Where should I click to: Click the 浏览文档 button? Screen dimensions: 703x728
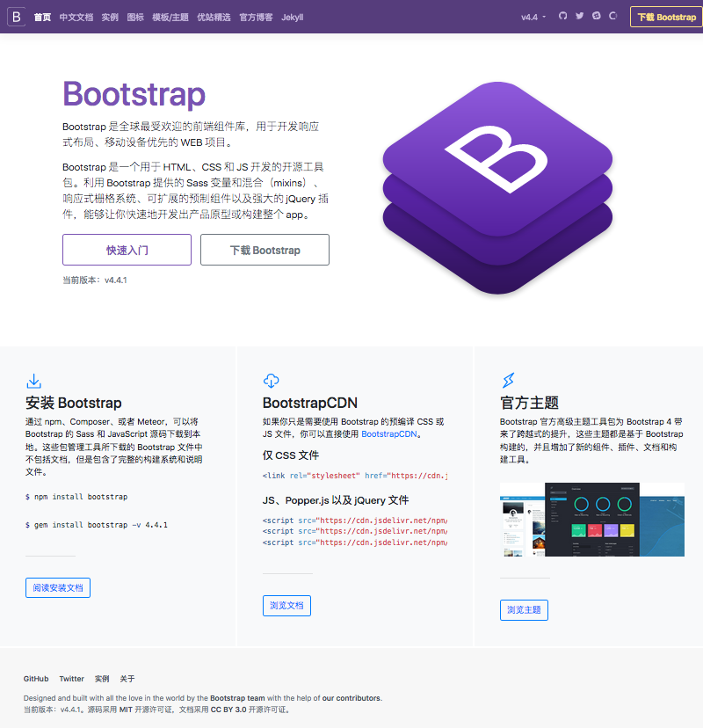pos(286,606)
